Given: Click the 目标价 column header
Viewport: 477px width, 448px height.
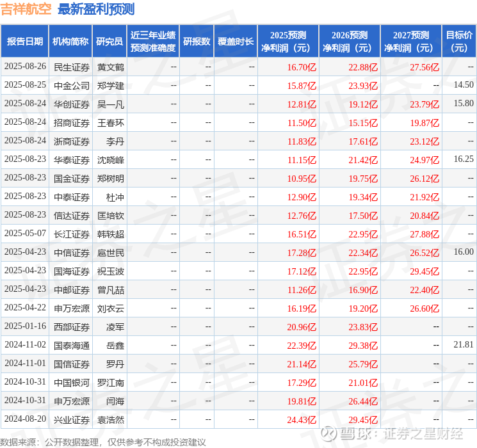Looking at the screenshot, I should click(459, 41).
